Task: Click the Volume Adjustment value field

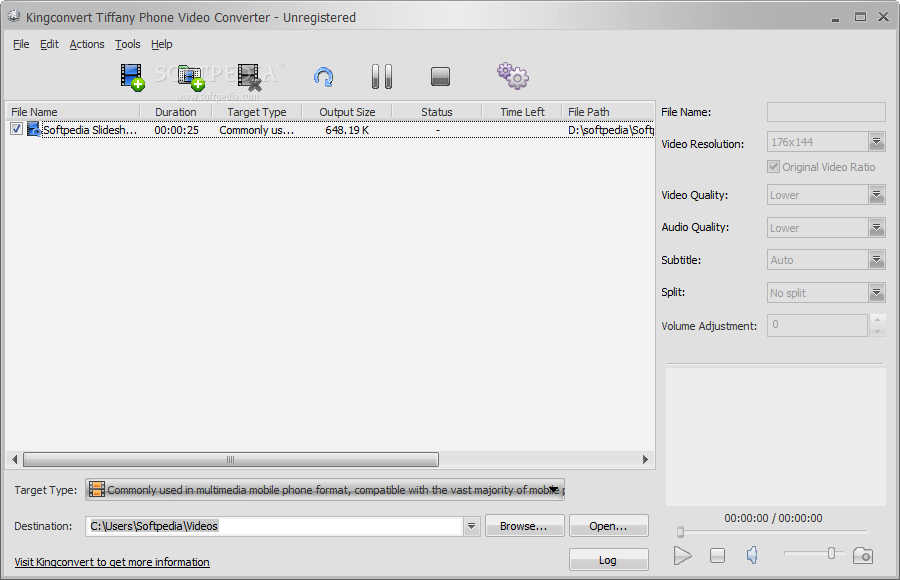Action: pyautogui.click(x=817, y=325)
